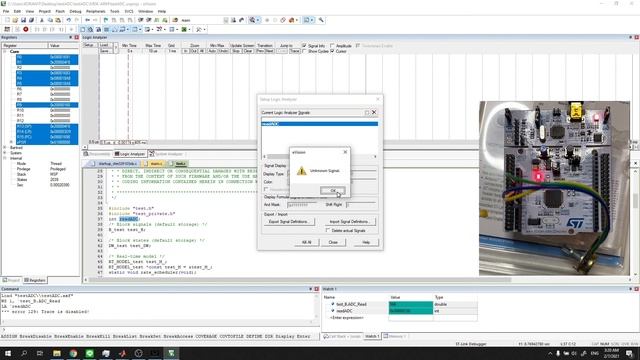640x360 pixels.
Task: Toggle the Show Cycles checkbox
Action: click(304, 51)
